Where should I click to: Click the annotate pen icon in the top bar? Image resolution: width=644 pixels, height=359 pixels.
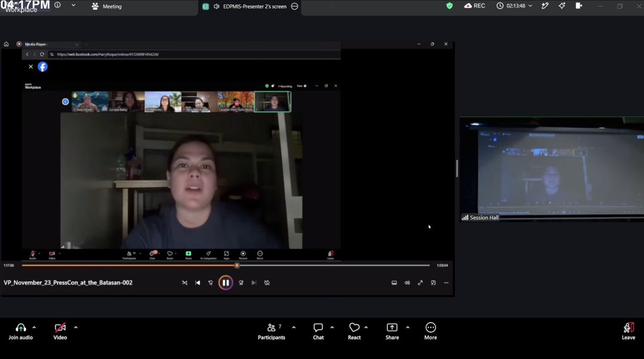tap(545, 6)
